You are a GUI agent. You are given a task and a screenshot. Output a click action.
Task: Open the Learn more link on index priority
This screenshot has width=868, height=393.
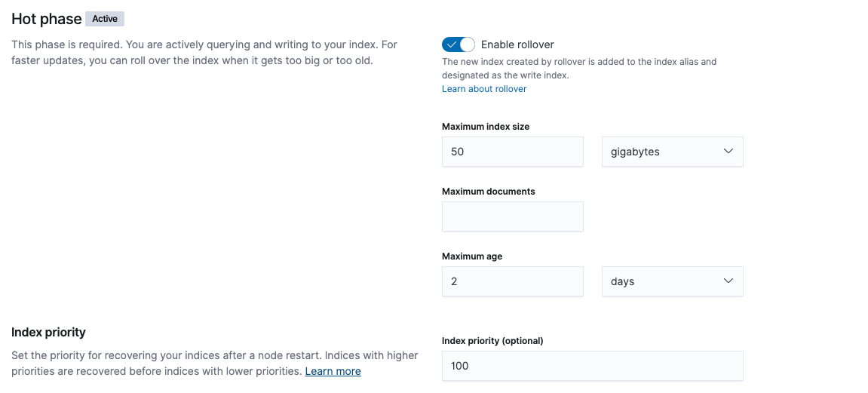click(x=333, y=371)
